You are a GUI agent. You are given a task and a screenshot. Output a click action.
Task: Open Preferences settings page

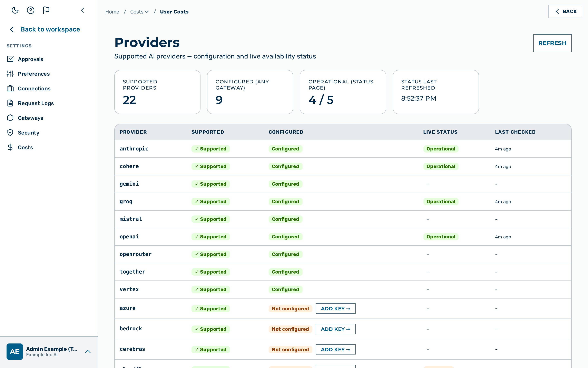pos(34,74)
